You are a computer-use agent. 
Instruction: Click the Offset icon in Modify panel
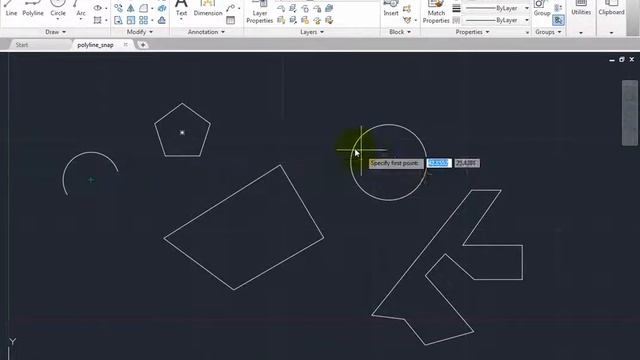(162, 20)
